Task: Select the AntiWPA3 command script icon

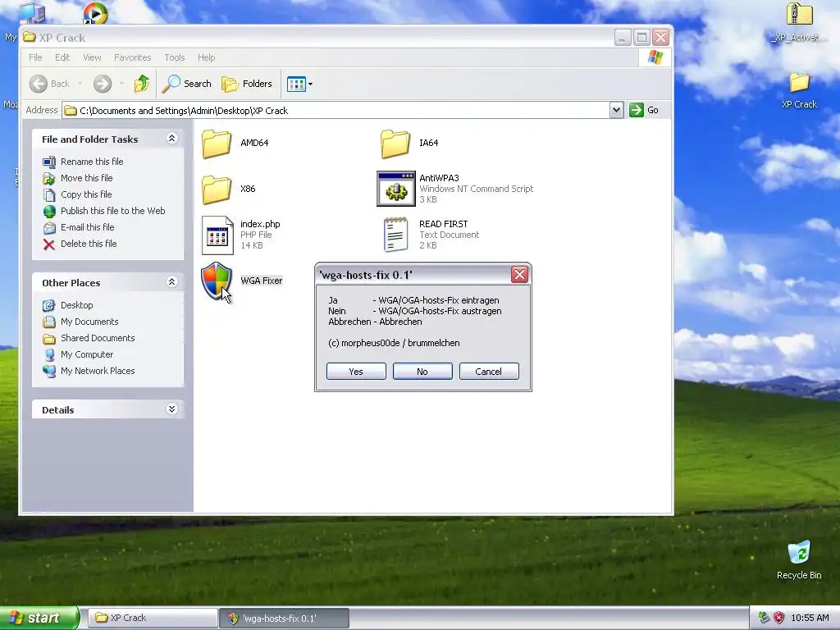Action: [396, 189]
